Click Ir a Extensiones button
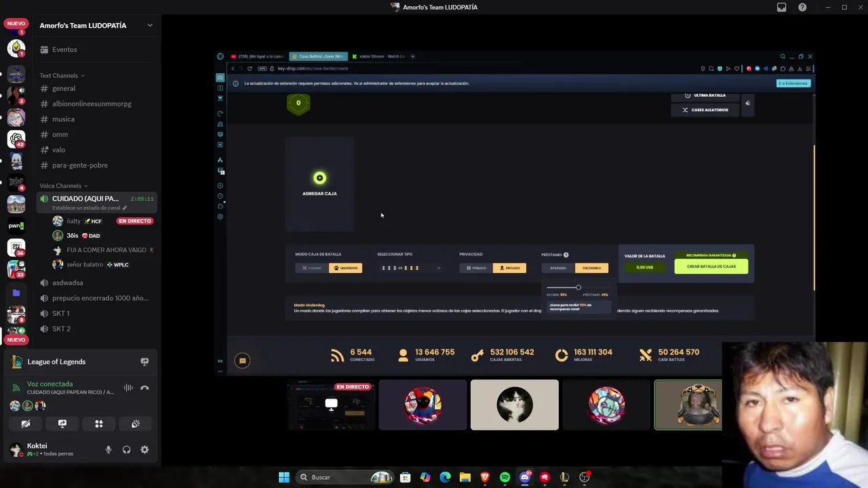 (x=793, y=83)
